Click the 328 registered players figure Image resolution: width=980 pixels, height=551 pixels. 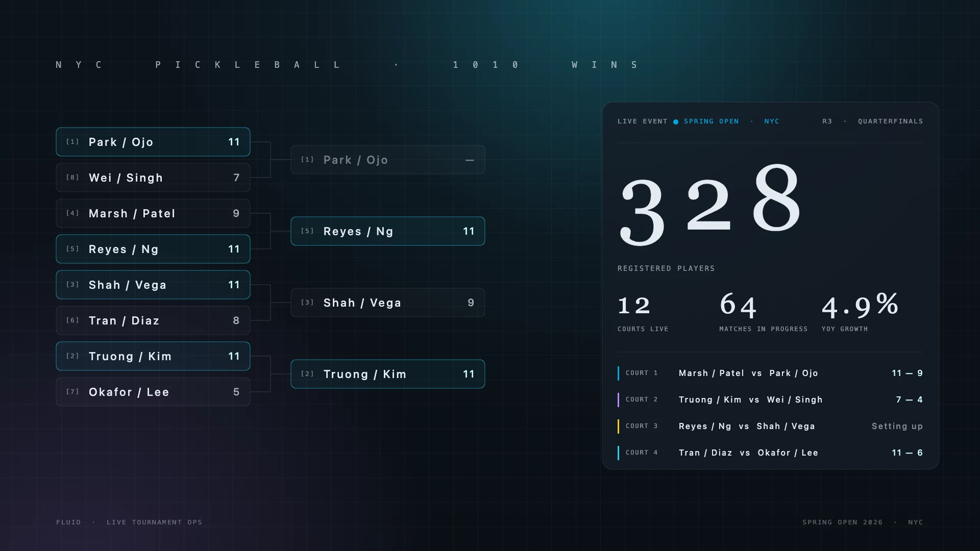coord(710,204)
